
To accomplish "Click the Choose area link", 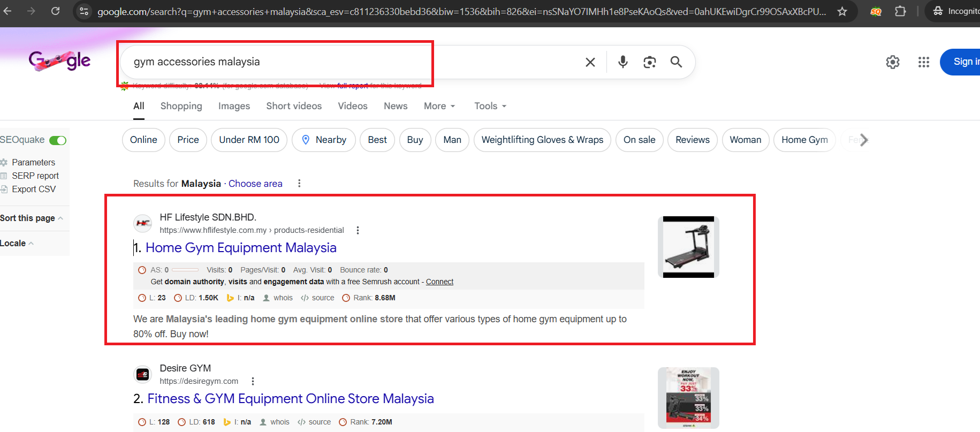I will click(255, 184).
